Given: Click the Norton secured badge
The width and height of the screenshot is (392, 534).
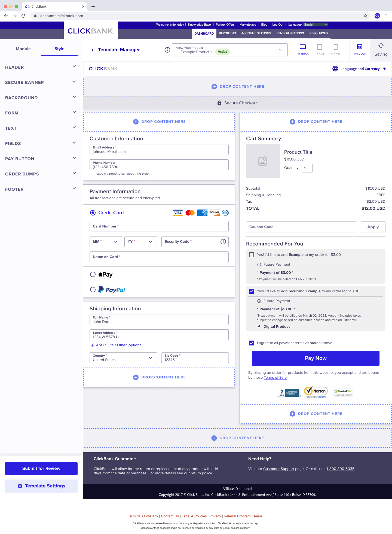Looking at the screenshot, I should coord(316,392).
